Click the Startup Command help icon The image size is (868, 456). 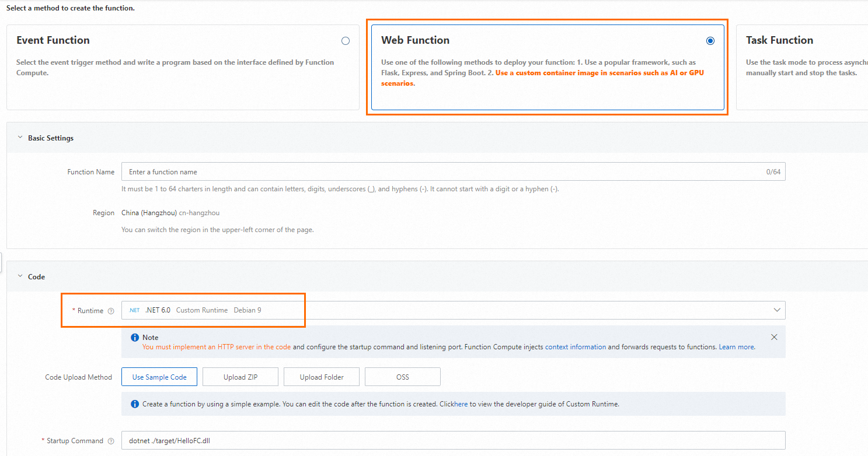point(111,441)
